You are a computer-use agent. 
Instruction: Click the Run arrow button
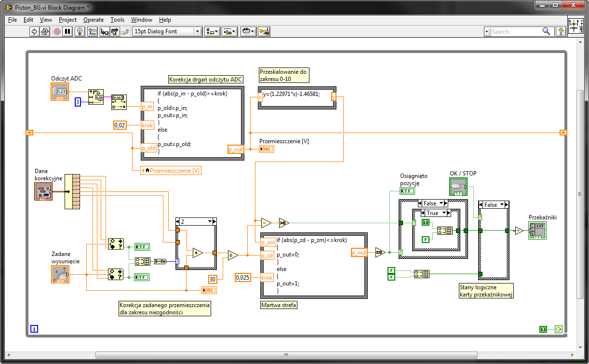point(34,31)
